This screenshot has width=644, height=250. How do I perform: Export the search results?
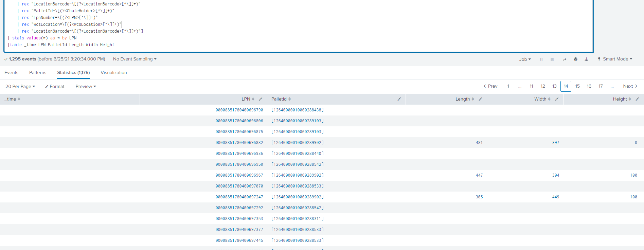(586, 59)
